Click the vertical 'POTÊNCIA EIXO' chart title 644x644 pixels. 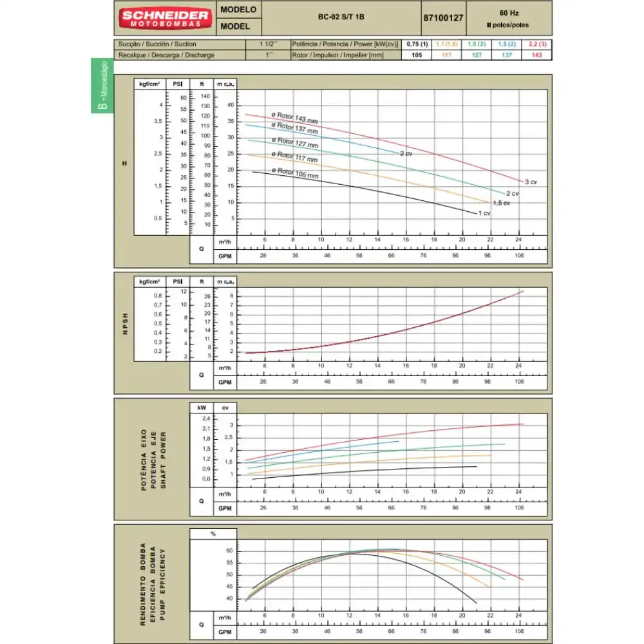[x=144, y=460]
